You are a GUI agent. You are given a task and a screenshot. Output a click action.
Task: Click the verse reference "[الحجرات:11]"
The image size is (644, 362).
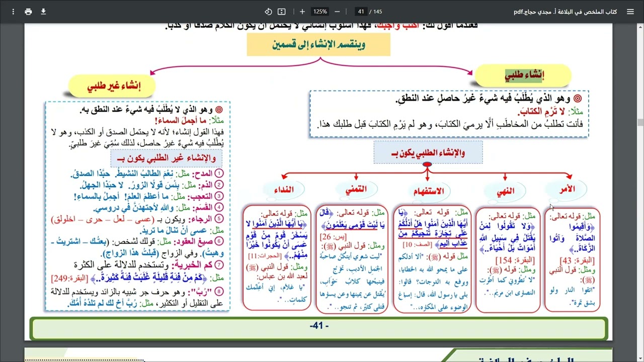point(265,256)
